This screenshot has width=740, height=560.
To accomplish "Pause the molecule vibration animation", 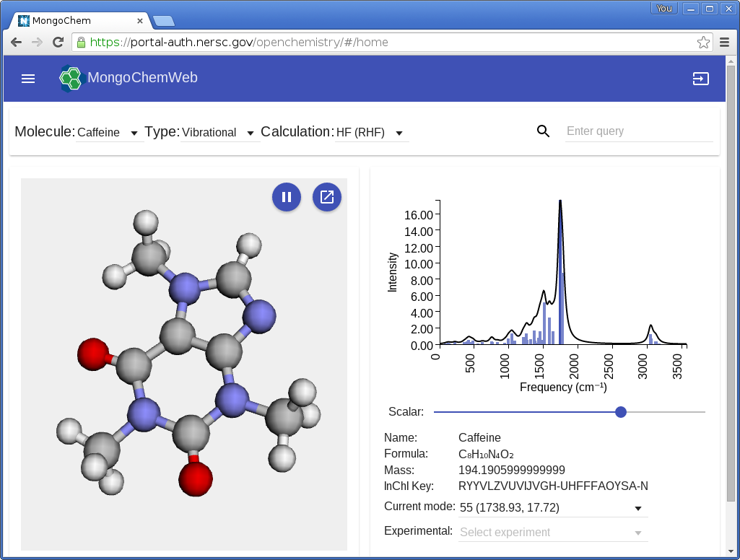I will [287, 197].
